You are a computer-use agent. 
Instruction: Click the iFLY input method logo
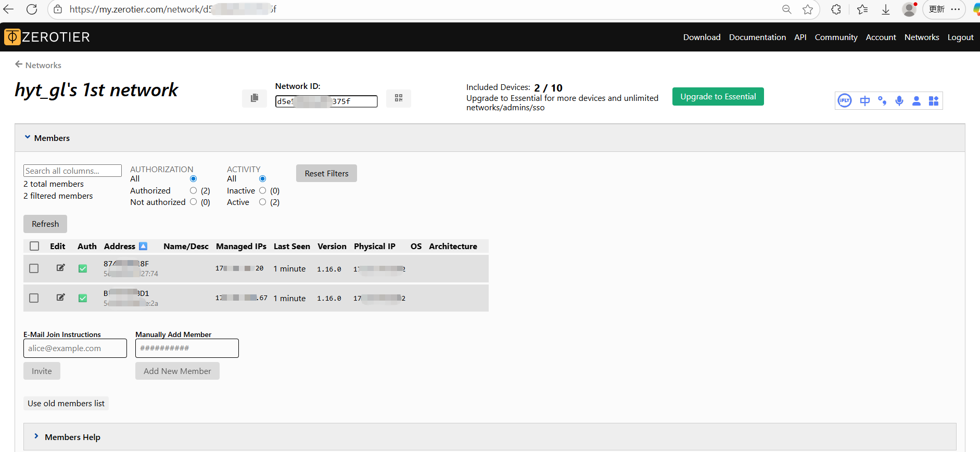(x=845, y=100)
